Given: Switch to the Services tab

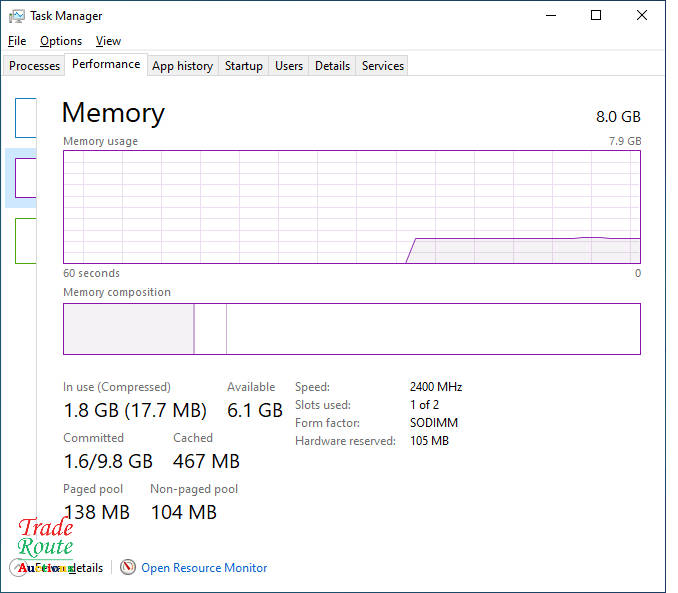Looking at the screenshot, I should click(383, 66).
